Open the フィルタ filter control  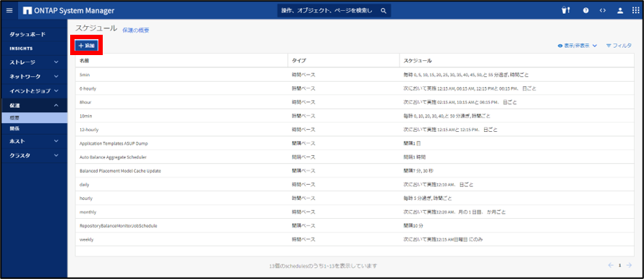pyautogui.click(x=619, y=46)
